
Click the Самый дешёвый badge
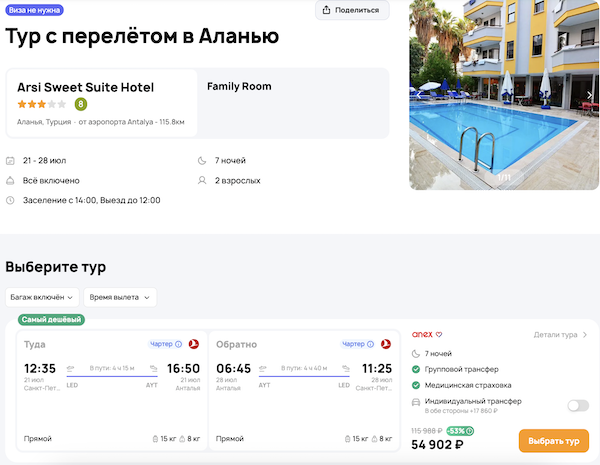[51, 319]
